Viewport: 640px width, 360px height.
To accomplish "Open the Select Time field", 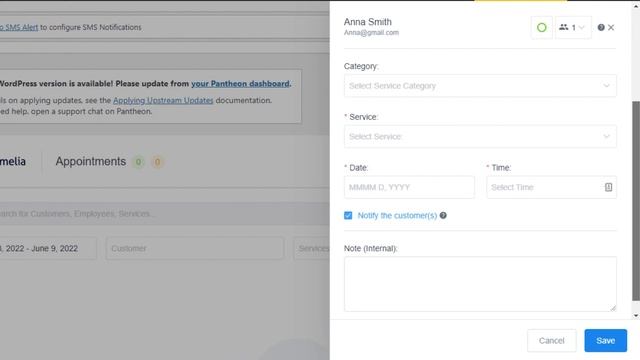I will coord(551,187).
